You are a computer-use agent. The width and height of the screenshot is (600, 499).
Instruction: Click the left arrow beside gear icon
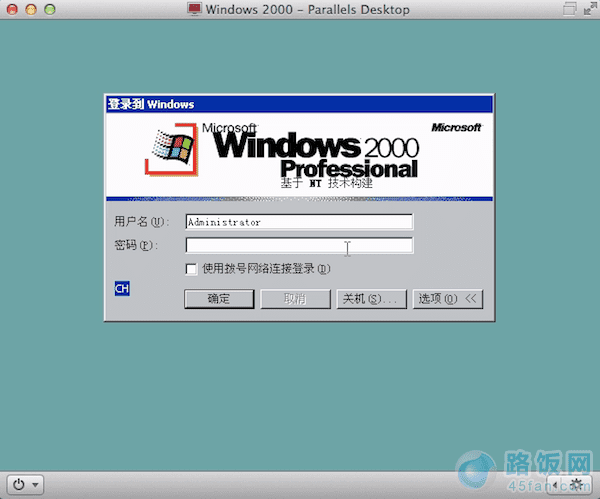[x=554, y=485]
